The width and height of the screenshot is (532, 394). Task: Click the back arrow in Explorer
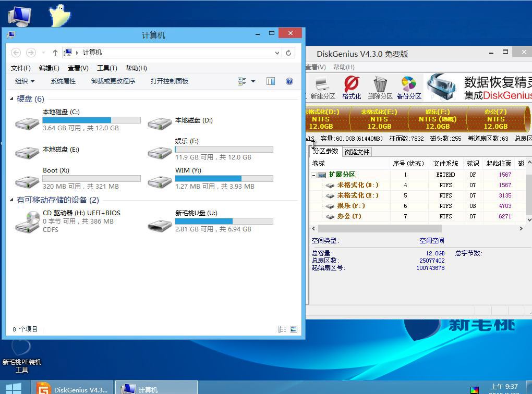[16, 53]
